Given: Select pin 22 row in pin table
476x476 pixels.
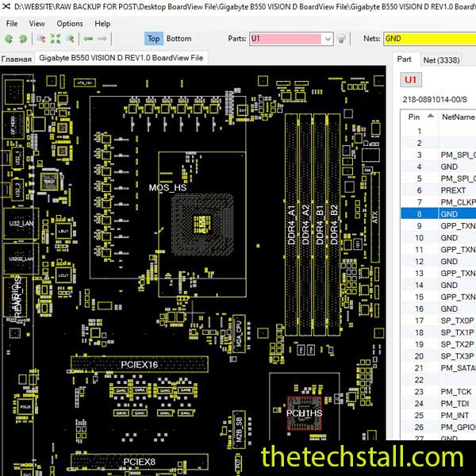Looking at the screenshot, I should pyautogui.click(x=439, y=380).
